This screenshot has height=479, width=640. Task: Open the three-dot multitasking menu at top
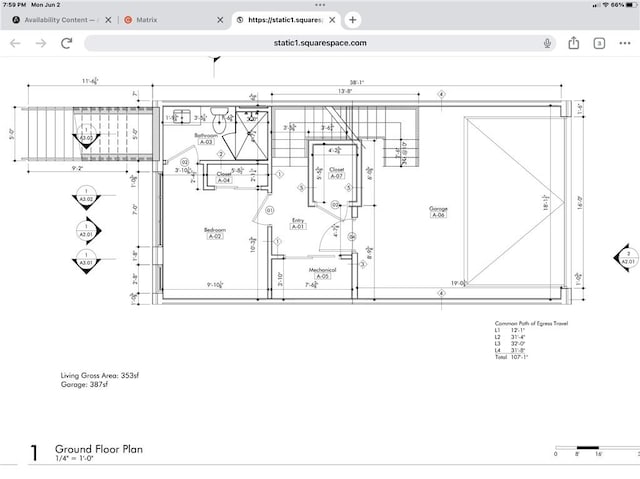click(x=320, y=5)
